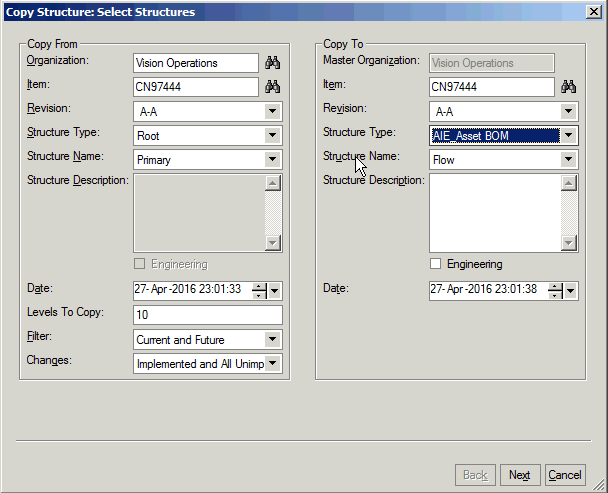
Task: Open Copy From Date calendar dropdown arrow
Action: pyautogui.click(x=275, y=291)
